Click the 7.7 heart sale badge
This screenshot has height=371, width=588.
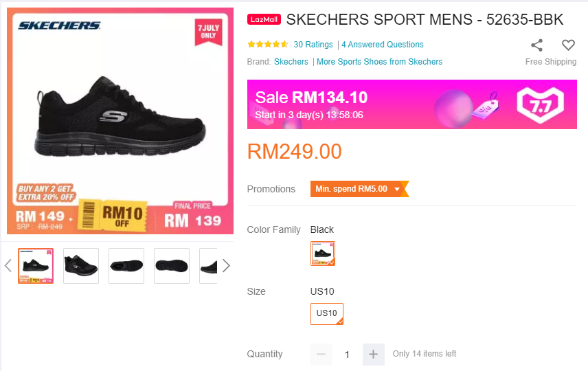(540, 104)
